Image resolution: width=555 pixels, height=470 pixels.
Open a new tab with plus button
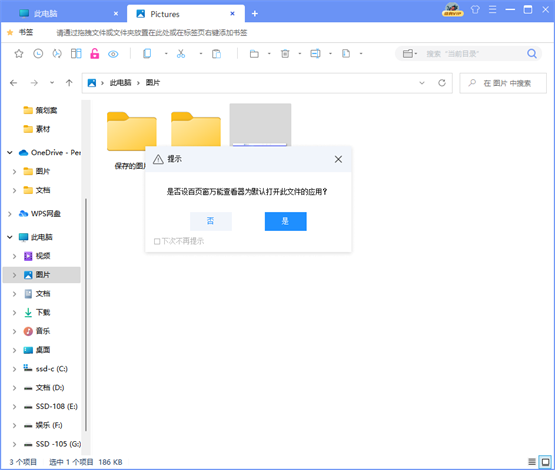(x=254, y=14)
